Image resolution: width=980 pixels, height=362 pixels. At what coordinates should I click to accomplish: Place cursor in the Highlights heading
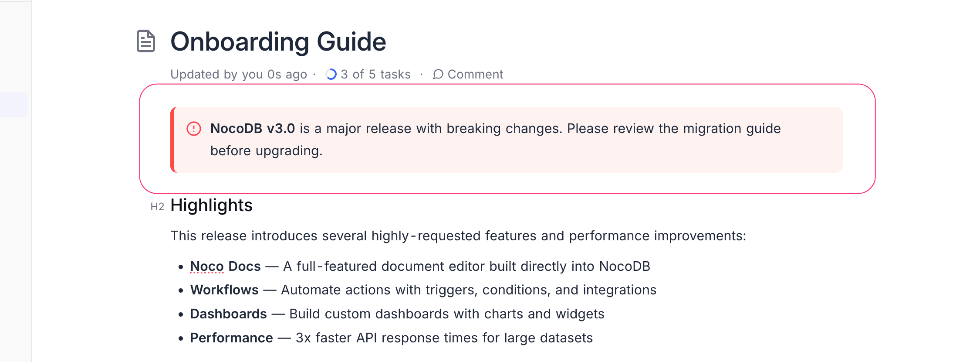coord(211,205)
